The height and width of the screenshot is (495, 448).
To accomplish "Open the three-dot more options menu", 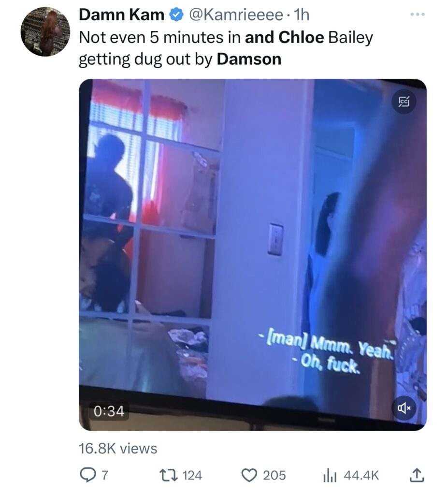I will 418,15.
